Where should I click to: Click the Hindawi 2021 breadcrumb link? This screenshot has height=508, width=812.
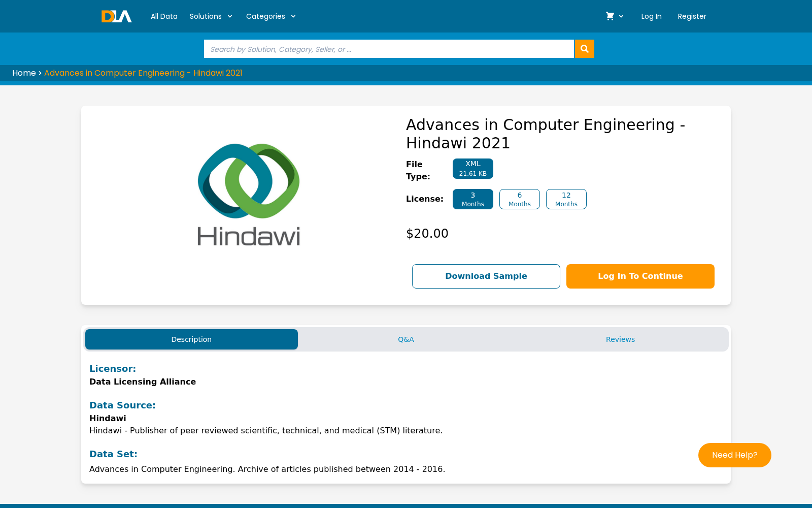tap(143, 73)
